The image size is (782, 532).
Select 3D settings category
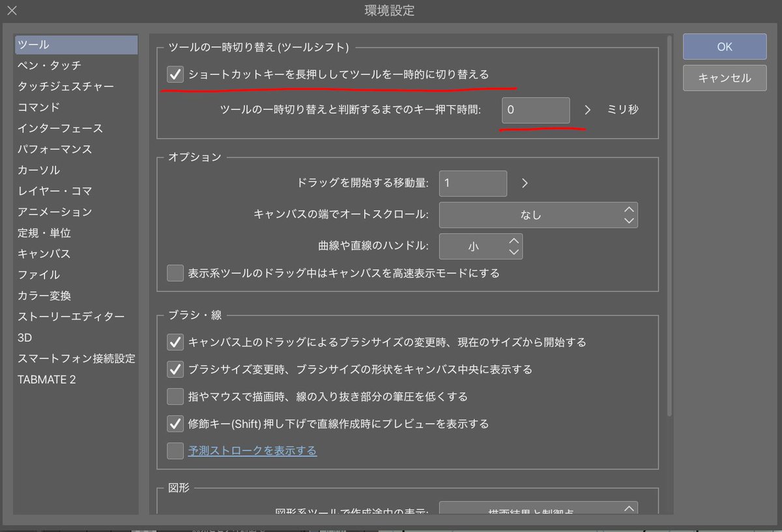tap(76, 337)
